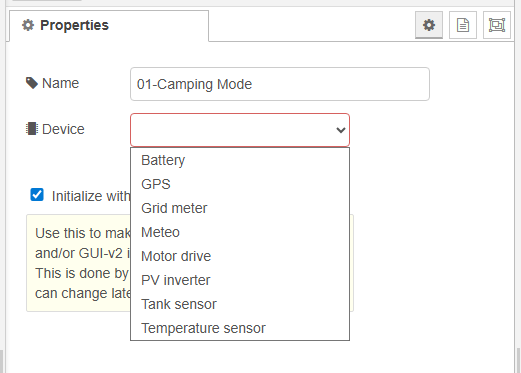Click the tag icon beside Name
This screenshot has width=521, height=373.
coord(32,83)
